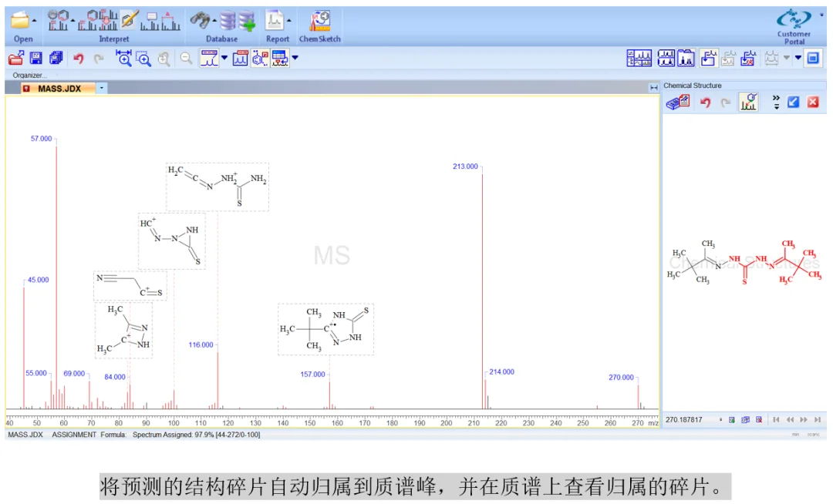Image resolution: width=833 pixels, height=504 pixels.
Task: Click the peak difference measurement icon
Action: pos(170,21)
